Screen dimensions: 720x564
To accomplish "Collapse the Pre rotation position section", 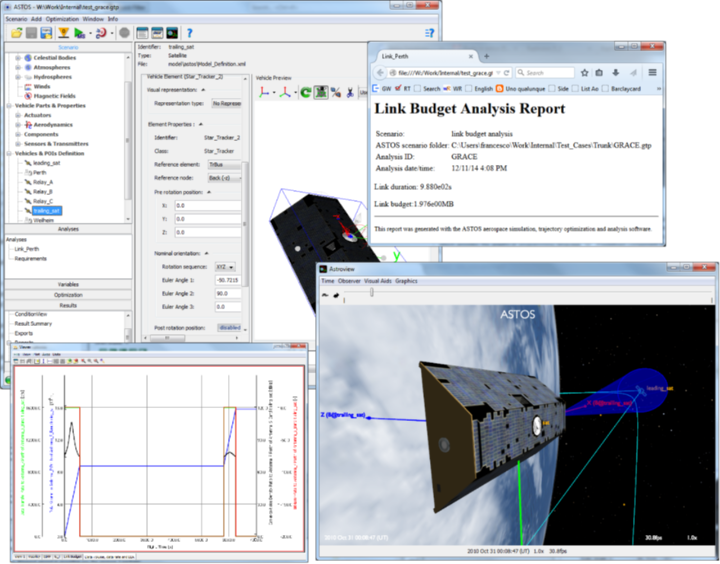I will [209, 192].
